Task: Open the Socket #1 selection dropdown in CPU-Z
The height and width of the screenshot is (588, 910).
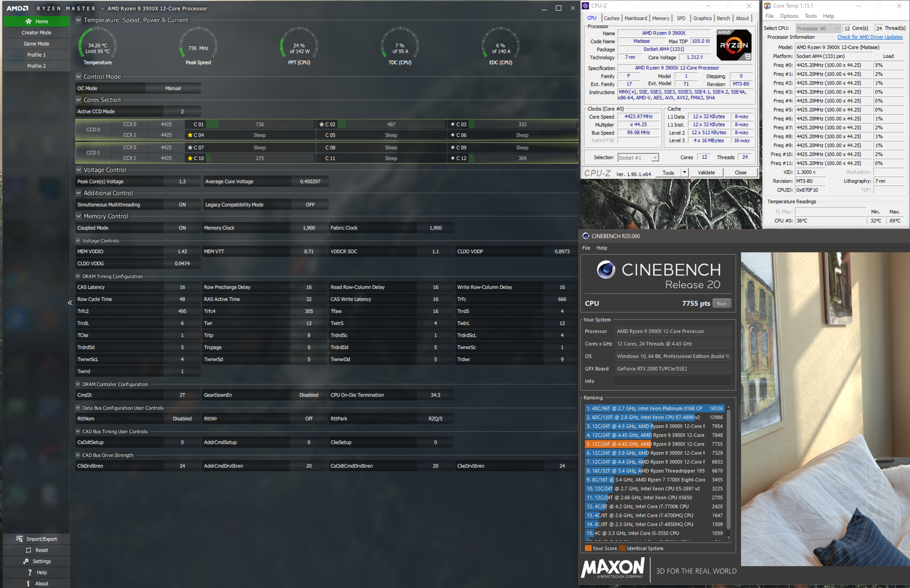Action: tap(655, 158)
